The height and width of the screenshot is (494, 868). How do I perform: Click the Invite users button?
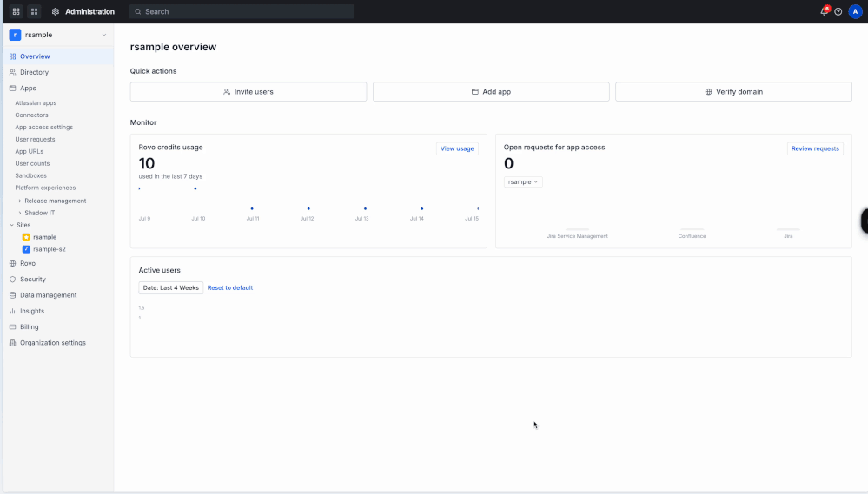pyautogui.click(x=248, y=92)
